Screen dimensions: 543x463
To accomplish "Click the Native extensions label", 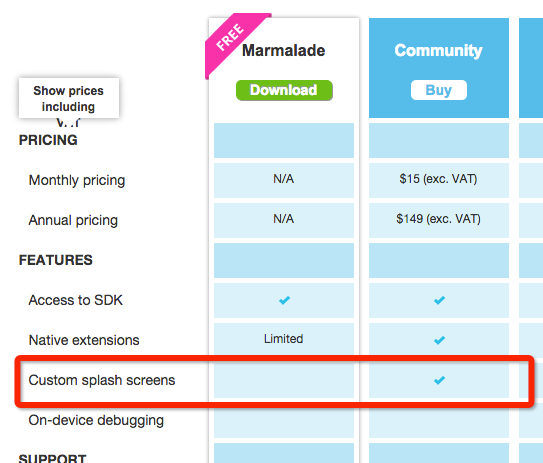I will pyautogui.click(x=84, y=340).
